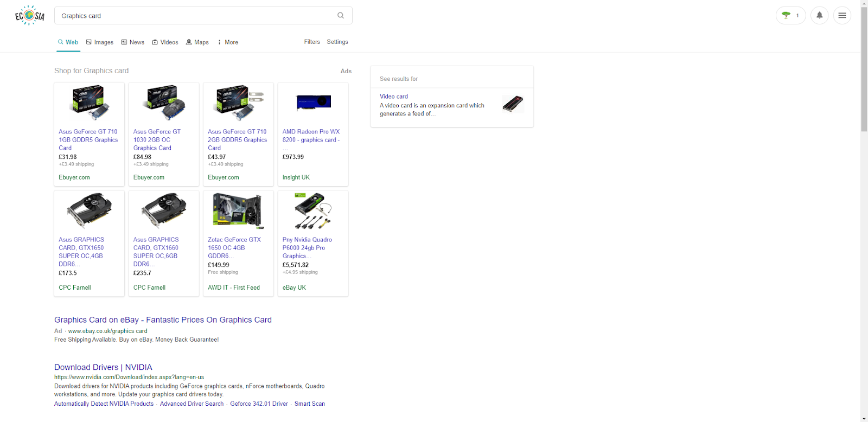Click the nvidia.com Download index URL

(x=129, y=377)
